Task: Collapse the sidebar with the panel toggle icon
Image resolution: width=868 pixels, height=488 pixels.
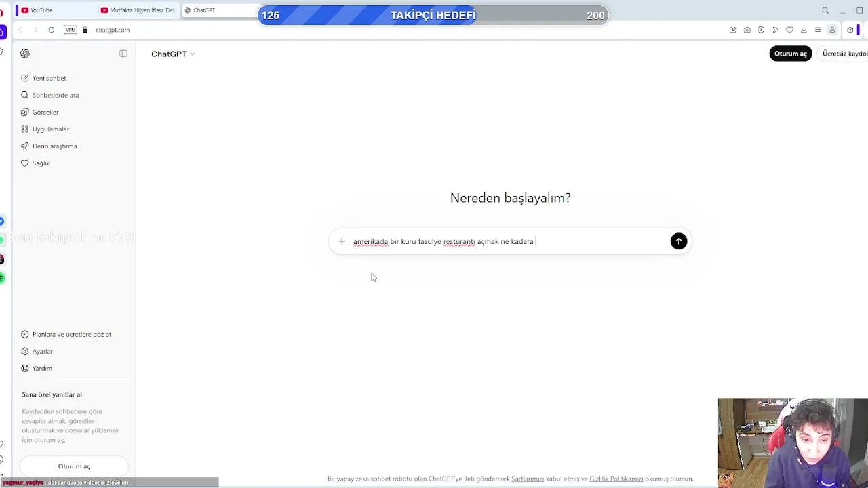Action: click(123, 54)
